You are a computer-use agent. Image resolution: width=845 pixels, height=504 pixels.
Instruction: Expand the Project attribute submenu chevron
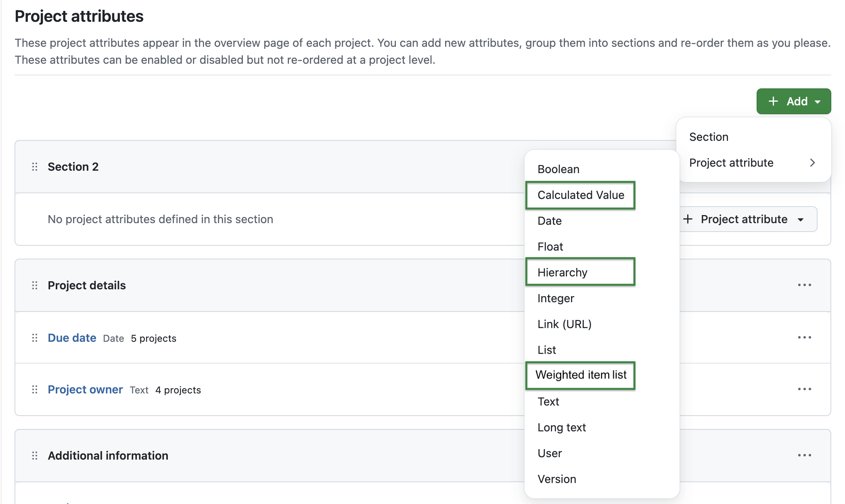tap(812, 163)
